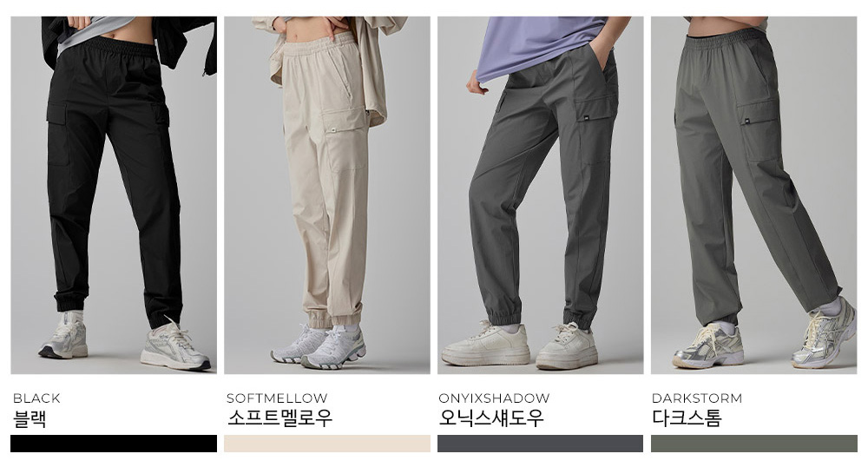Click the white platform sneakers in third photo

pos(519,345)
